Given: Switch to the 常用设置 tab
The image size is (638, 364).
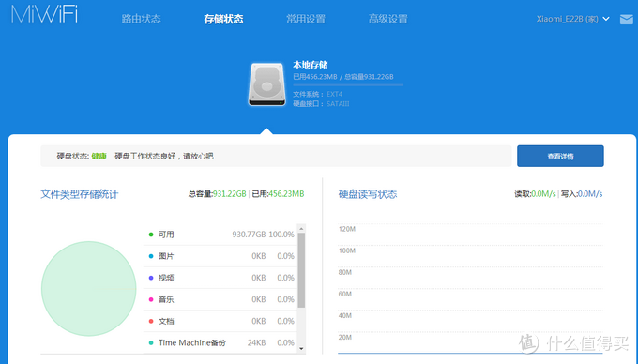Looking at the screenshot, I should [306, 19].
